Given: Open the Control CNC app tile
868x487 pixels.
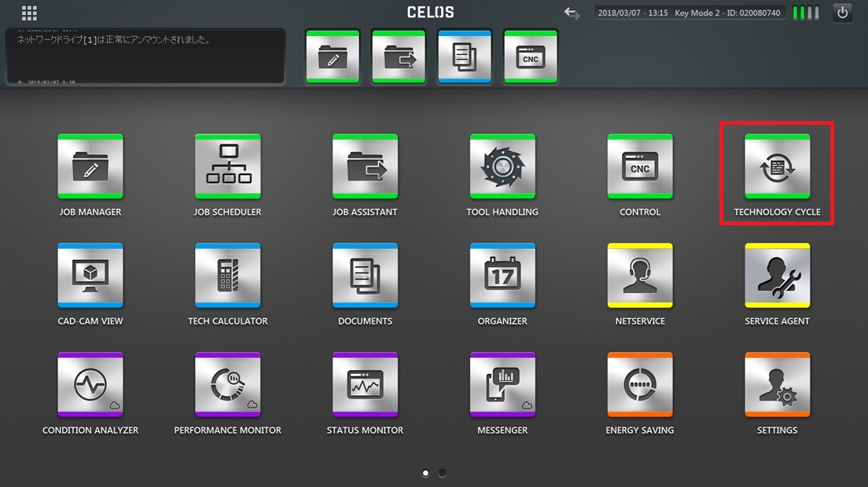Looking at the screenshot, I should pyautogui.click(x=640, y=166).
